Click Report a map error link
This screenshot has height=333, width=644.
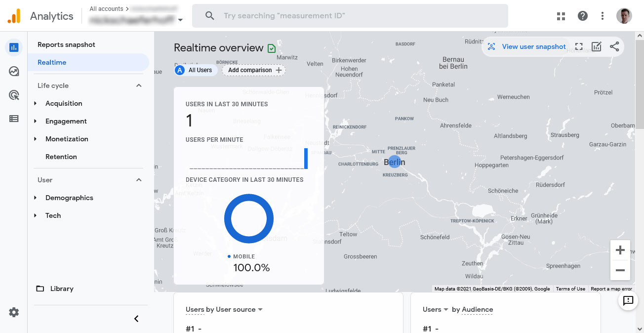pos(611,289)
